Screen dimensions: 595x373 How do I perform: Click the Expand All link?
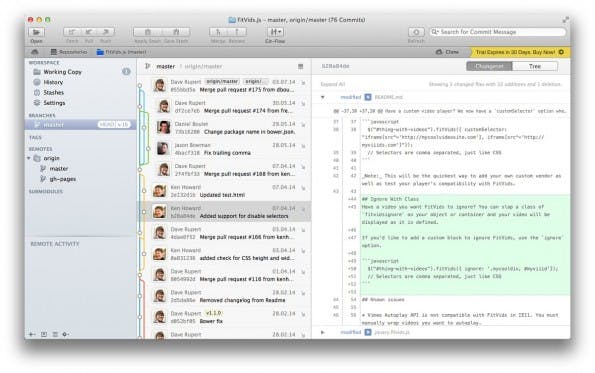[x=333, y=84]
